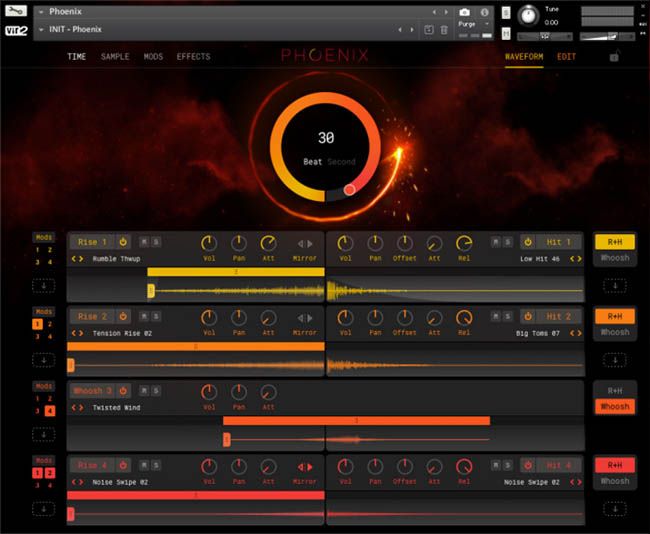This screenshot has height=534, width=650.
Task: Toggle the Rise 2 power icon
Action: click(x=123, y=316)
